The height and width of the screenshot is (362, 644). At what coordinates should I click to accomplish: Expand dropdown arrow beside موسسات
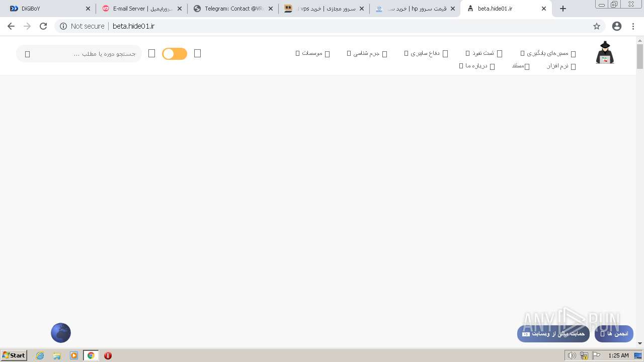click(297, 53)
